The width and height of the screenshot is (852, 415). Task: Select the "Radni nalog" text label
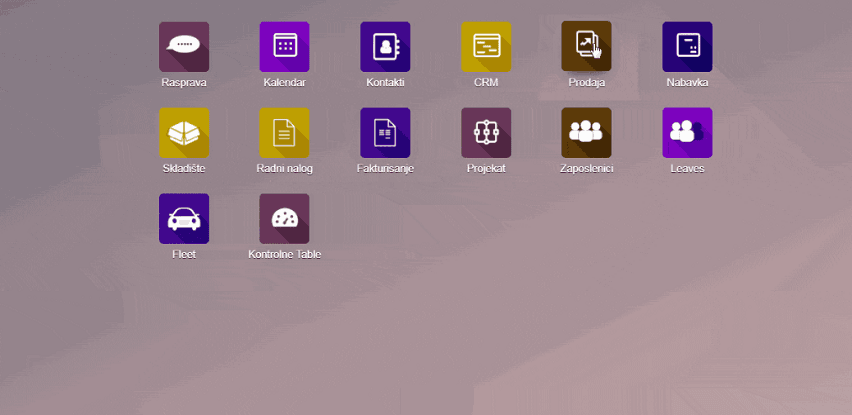click(284, 169)
